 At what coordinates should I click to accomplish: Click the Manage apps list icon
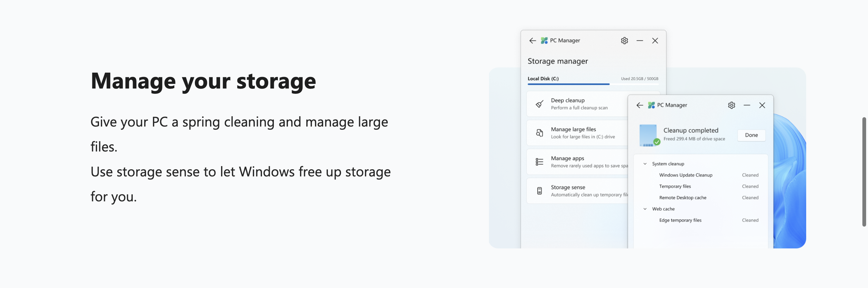[540, 162]
